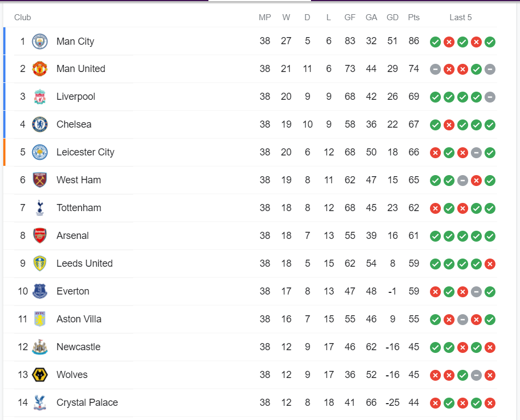This screenshot has width=520, height=420.
Task: Click the GD column header
Action: tap(392, 17)
